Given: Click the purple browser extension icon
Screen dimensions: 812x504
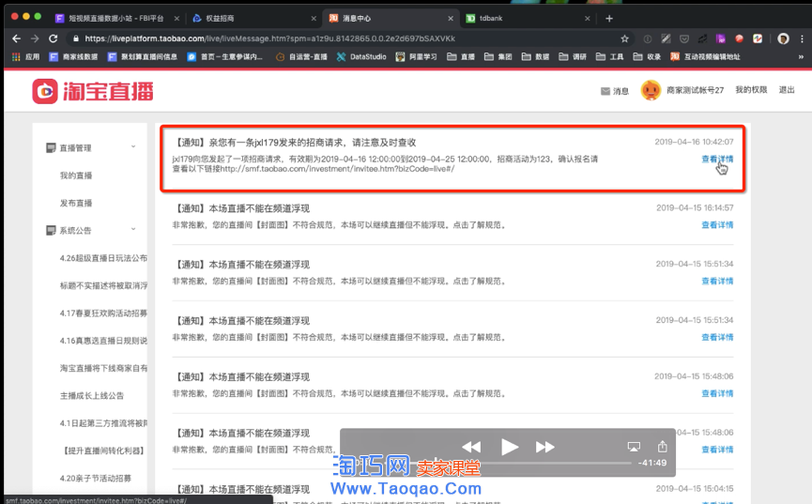Looking at the screenshot, I should [x=720, y=38].
